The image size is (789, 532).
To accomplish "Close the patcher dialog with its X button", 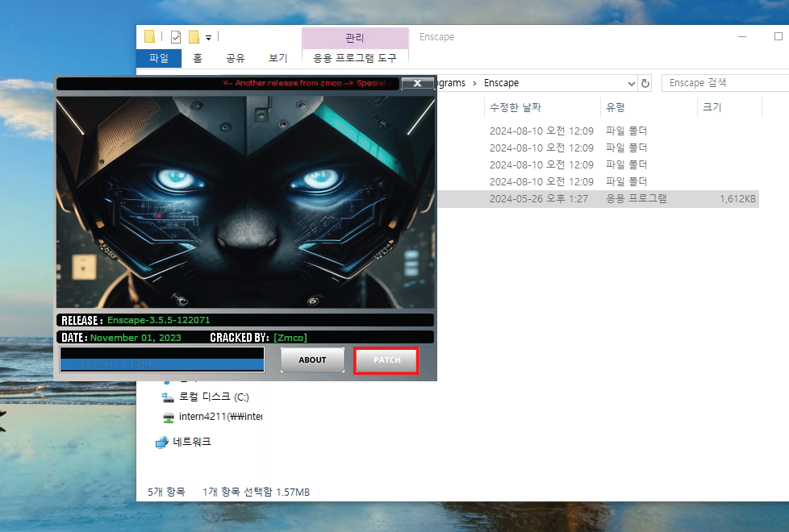I will [417, 84].
